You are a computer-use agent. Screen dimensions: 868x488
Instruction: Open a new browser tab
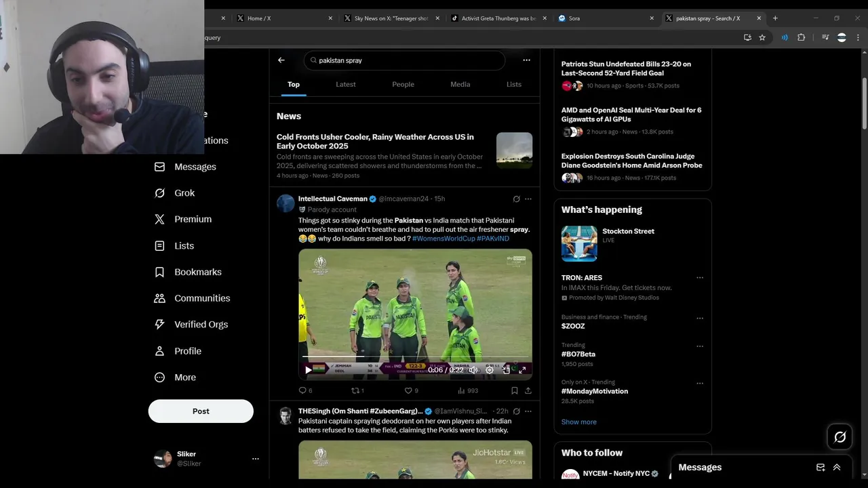pyautogui.click(x=775, y=18)
